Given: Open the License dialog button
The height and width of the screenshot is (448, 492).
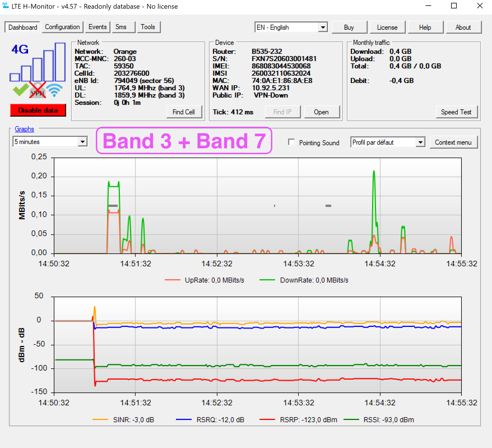Looking at the screenshot, I should (x=387, y=27).
